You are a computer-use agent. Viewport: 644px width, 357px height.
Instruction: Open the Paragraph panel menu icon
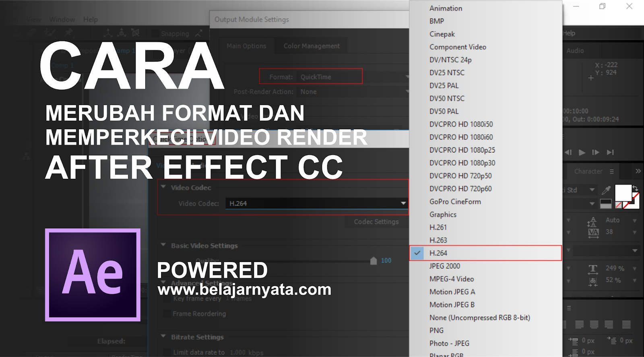[x=569, y=308]
